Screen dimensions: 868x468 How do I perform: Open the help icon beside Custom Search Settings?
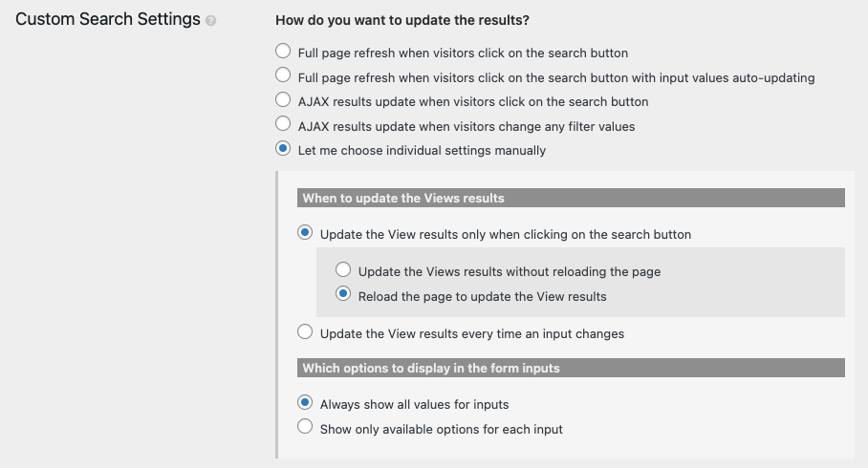click(x=211, y=21)
